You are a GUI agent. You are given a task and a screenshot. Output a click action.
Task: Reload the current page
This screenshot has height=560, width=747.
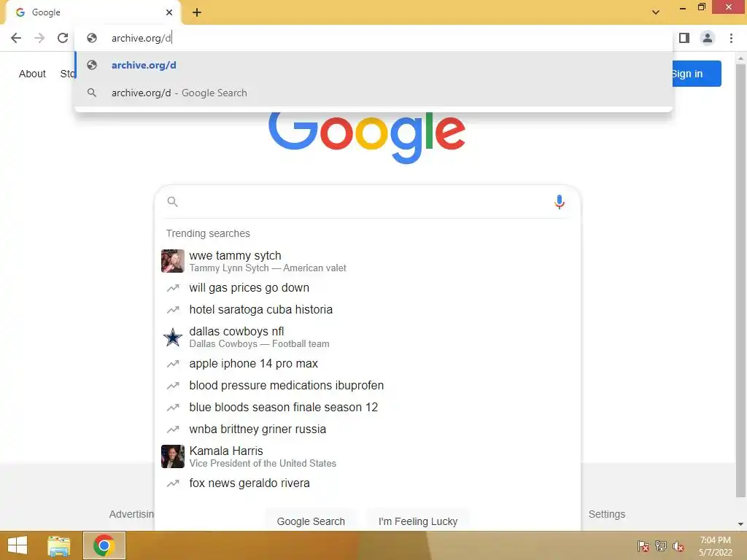tap(63, 38)
